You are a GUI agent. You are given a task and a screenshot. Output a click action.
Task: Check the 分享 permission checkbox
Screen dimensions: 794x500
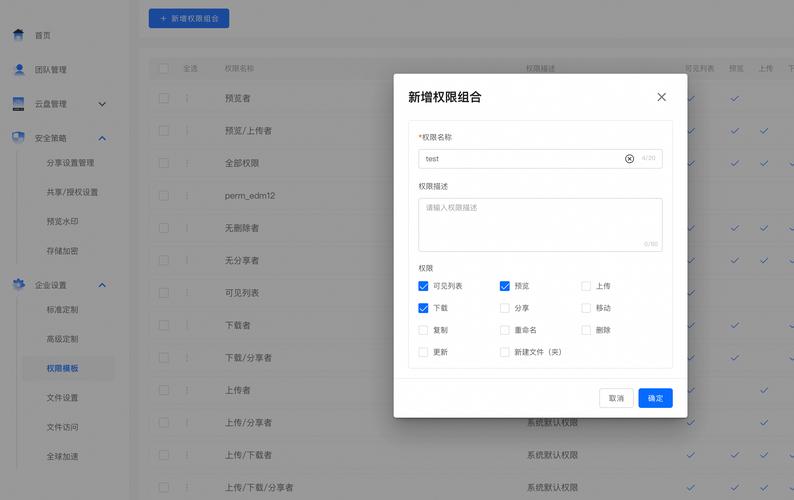coord(504,308)
